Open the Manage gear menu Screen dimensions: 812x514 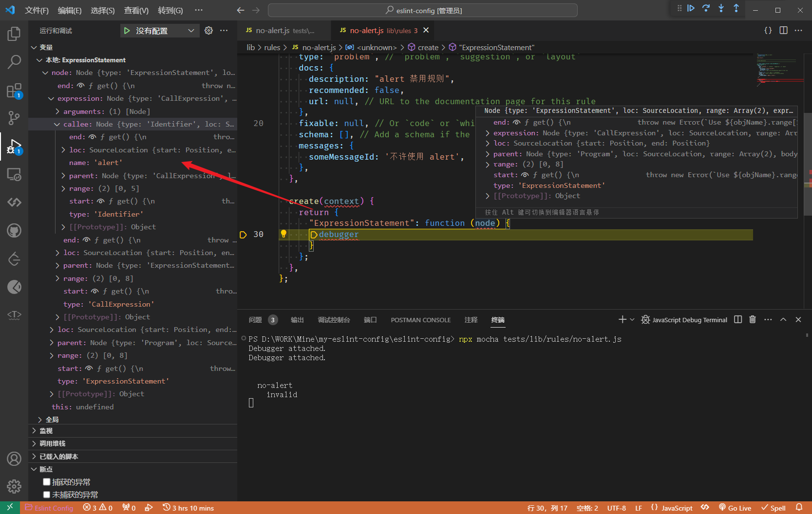tap(14, 486)
